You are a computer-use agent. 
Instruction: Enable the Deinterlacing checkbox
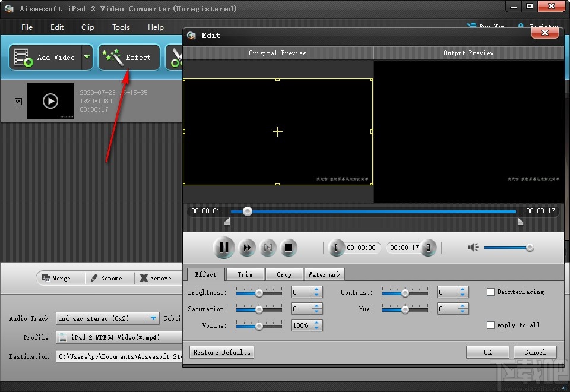pyautogui.click(x=491, y=292)
